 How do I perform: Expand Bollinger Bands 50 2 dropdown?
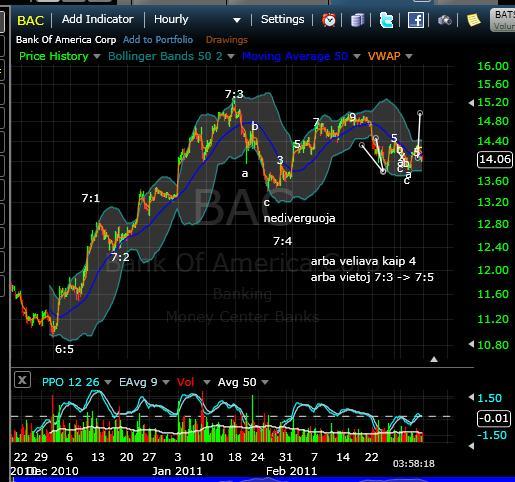231,56
